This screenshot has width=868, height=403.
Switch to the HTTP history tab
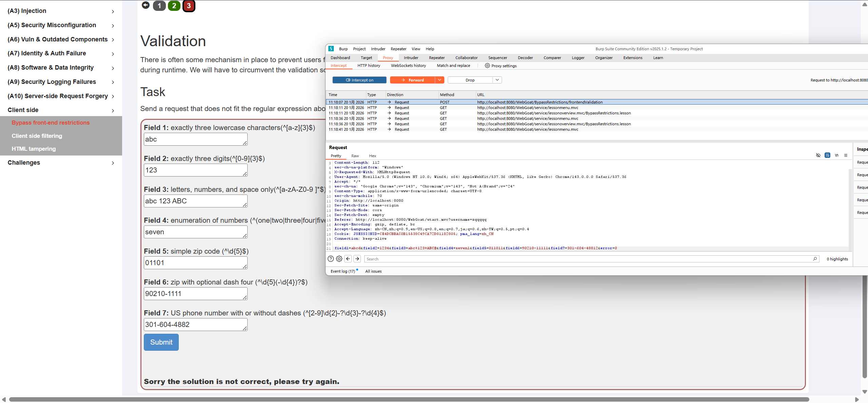(369, 66)
